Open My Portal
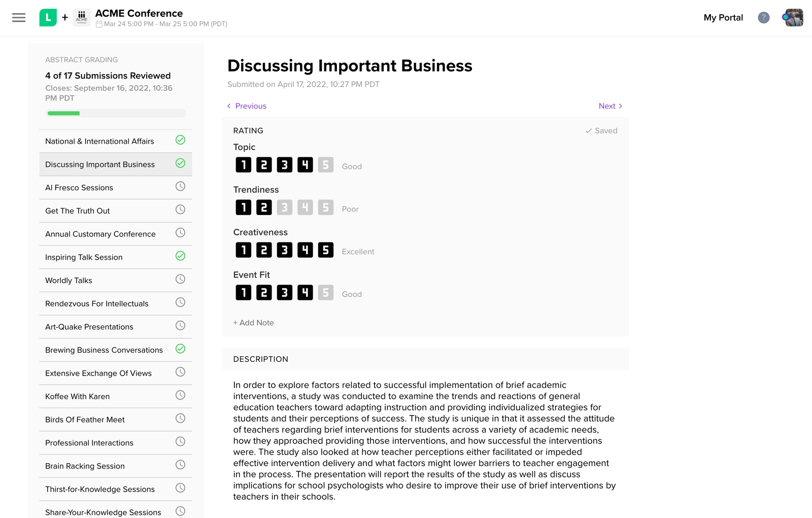 723,17
